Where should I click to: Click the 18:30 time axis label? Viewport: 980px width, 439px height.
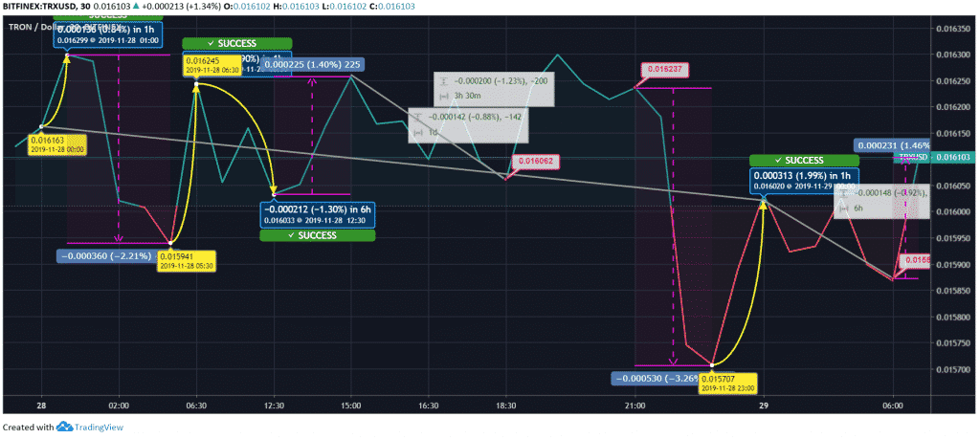(505, 405)
